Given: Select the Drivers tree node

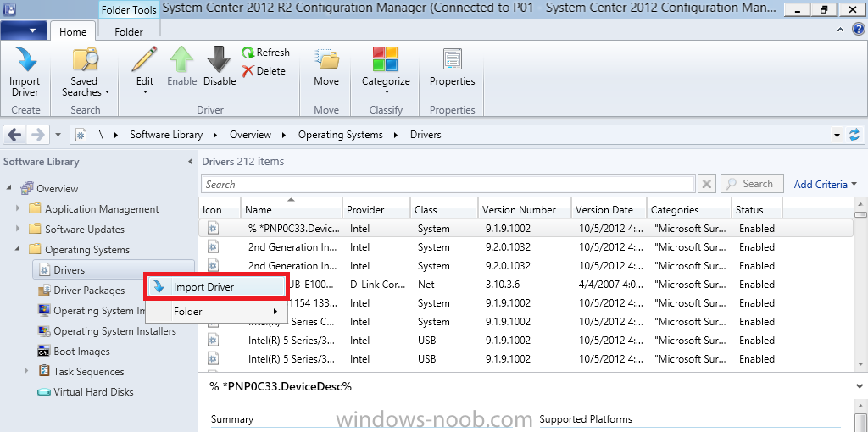Looking at the screenshot, I should click(114, 270).
